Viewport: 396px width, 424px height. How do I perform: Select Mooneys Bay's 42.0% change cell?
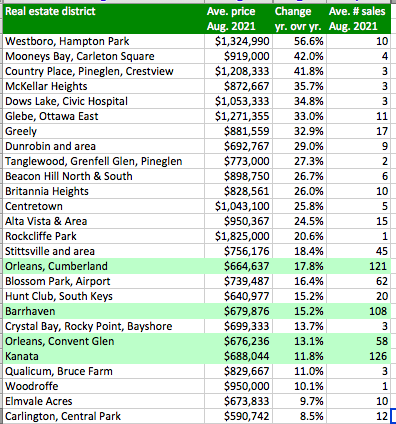click(x=299, y=56)
